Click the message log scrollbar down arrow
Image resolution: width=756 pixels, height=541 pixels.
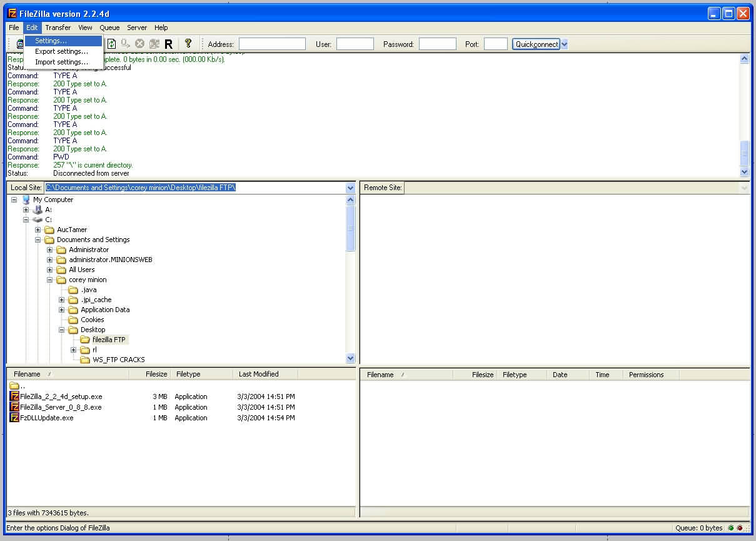click(744, 172)
